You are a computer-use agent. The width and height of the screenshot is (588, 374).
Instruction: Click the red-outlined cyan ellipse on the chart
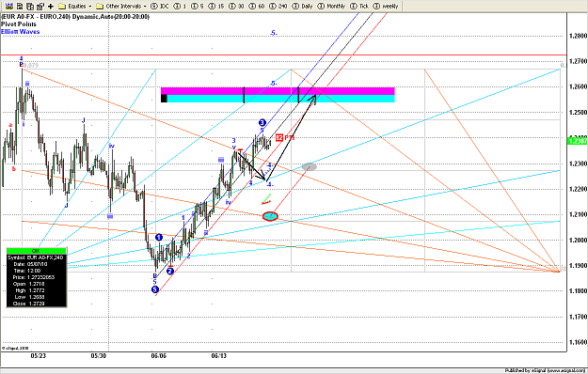(x=270, y=216)
